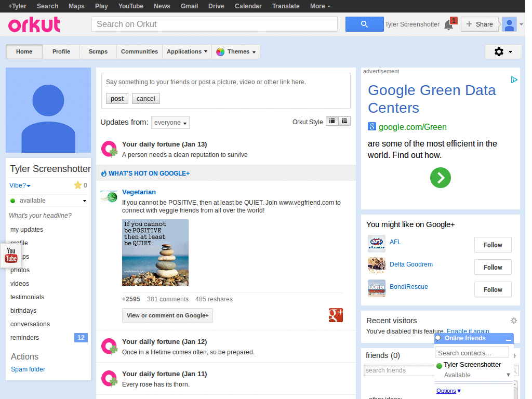This screenshot has width=532, height=399.
Task: Open Gmail from the top bar
Action: pyautogui.click(x=189, y=6)
